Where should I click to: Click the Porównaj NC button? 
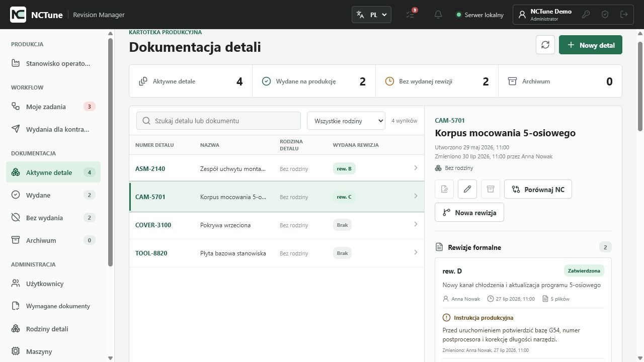(538, 189)
